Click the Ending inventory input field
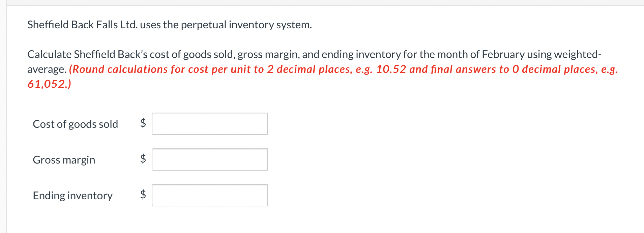Image resolution: width=644 pixels, height=233 pixels. 209,195
